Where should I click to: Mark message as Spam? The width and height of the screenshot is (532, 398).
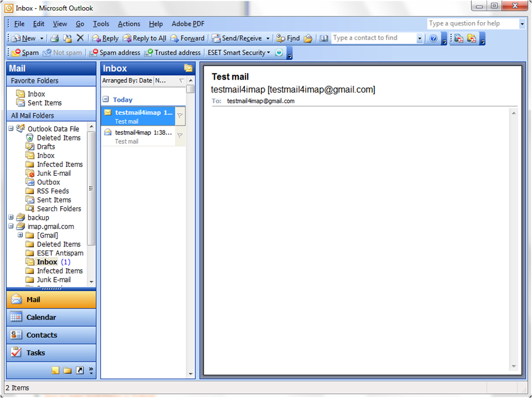coord(25,53)
